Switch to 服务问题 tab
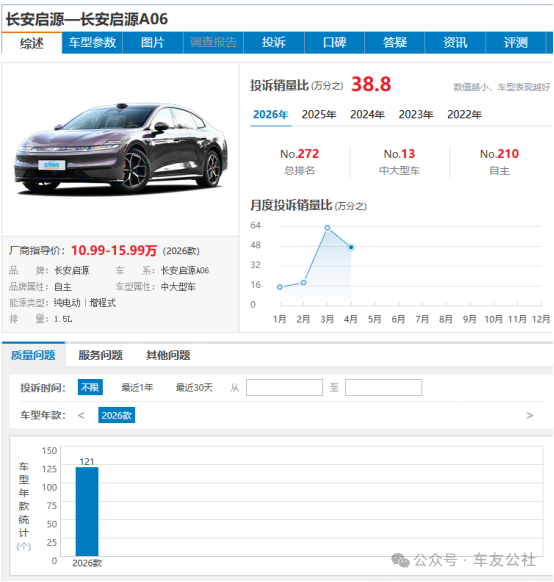This screenshot has height=582, width=554. point(100,355)
